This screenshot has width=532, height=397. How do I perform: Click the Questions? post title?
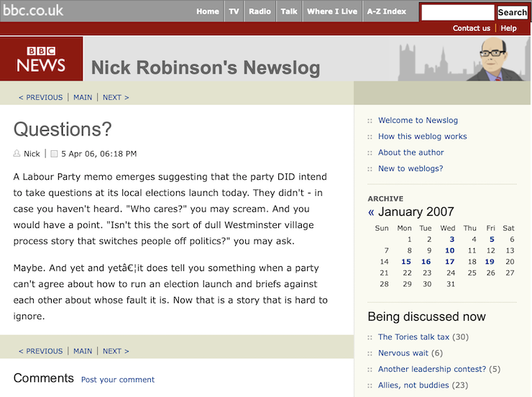coord(63,129)
